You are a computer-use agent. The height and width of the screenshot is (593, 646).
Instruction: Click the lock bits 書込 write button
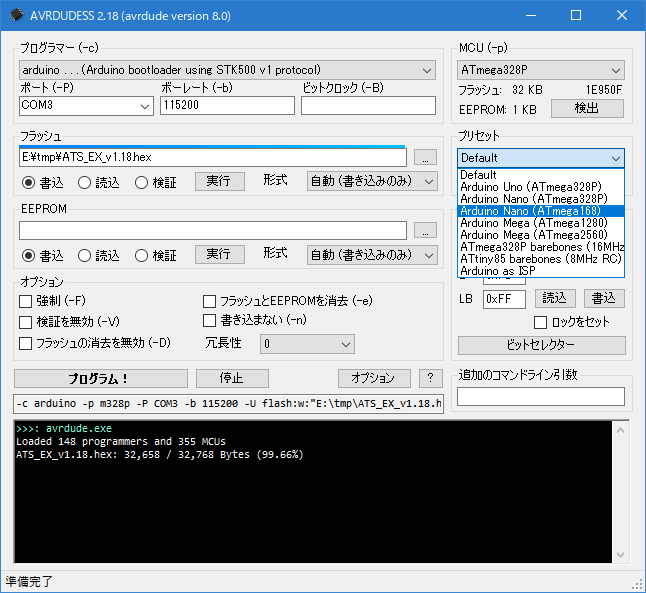coord(604,298)
